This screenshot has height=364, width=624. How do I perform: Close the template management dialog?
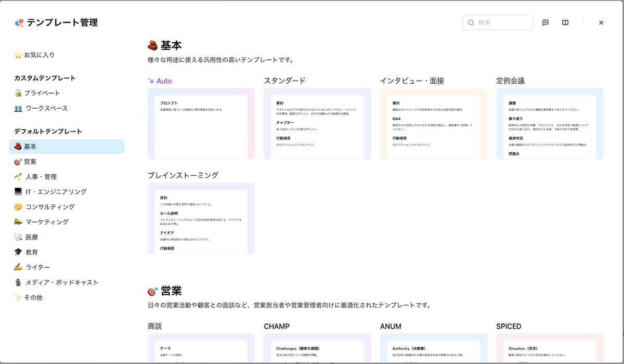[601, 23]
